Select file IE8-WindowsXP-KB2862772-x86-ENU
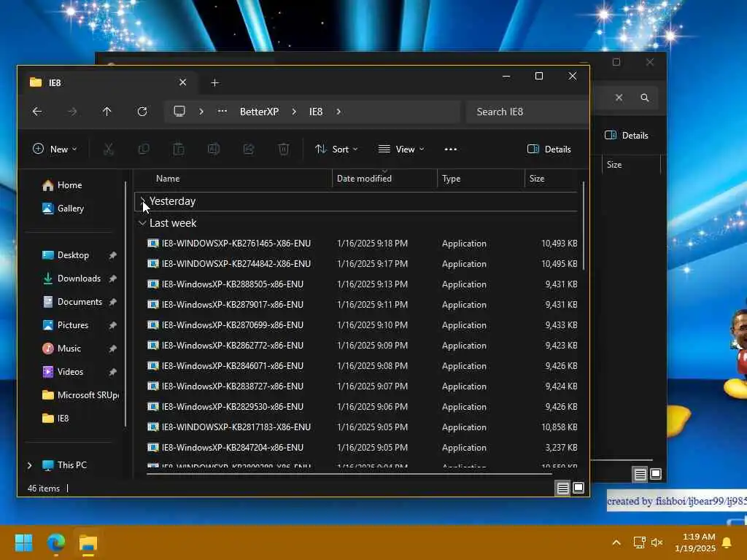This screenshot has width=747, height=560. pos(233,346)
